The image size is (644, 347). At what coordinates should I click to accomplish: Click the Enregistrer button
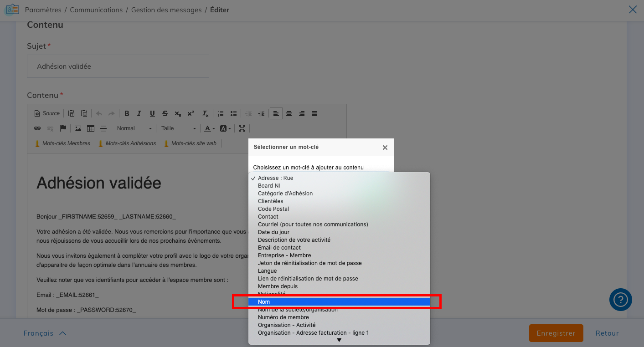[x=556, y=333]
